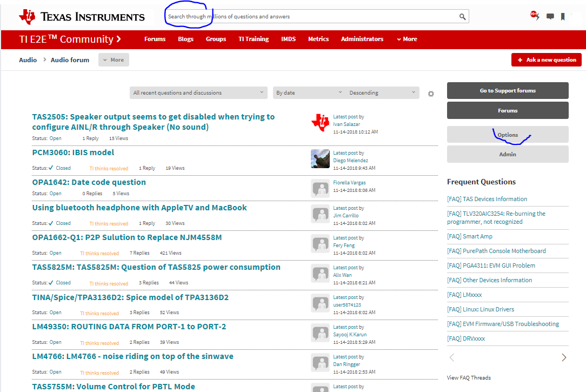Open FAQ TLV320AIC3254 Re-burning the programmer link
The width and height of the screenshot is (586, 392).
pyautogui.click(x=496, y=217)
